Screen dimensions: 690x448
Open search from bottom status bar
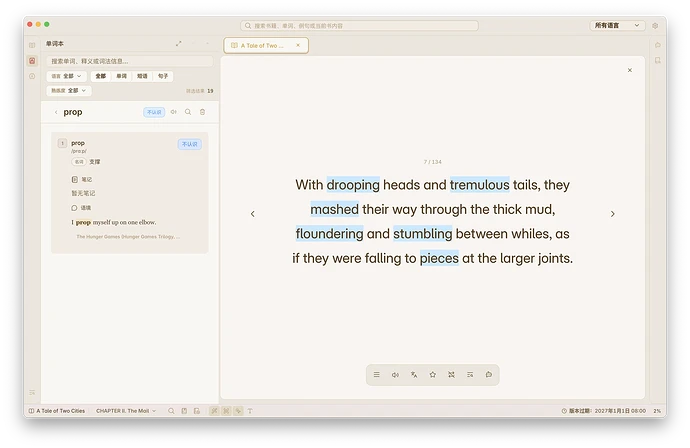(171, 411)
